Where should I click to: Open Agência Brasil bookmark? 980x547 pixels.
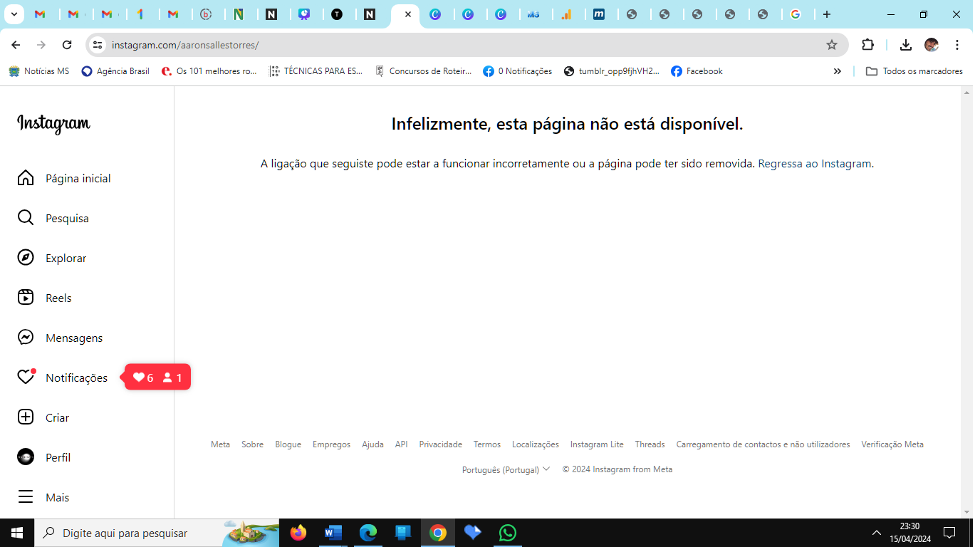[x=115, y=71]
